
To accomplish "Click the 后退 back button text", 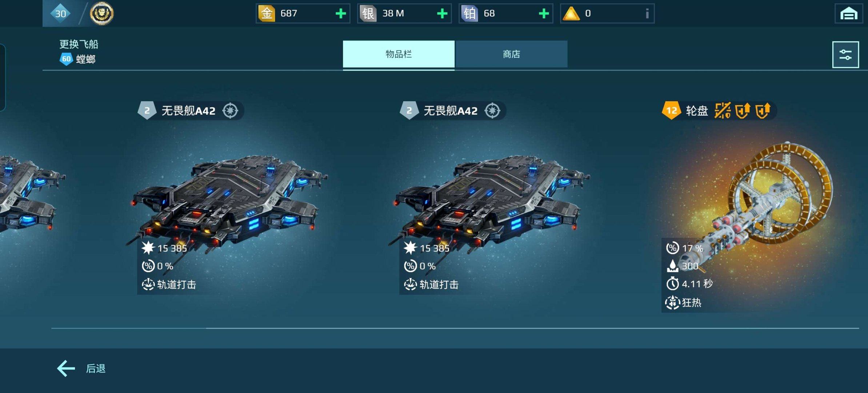I will [x=96, y=369].
